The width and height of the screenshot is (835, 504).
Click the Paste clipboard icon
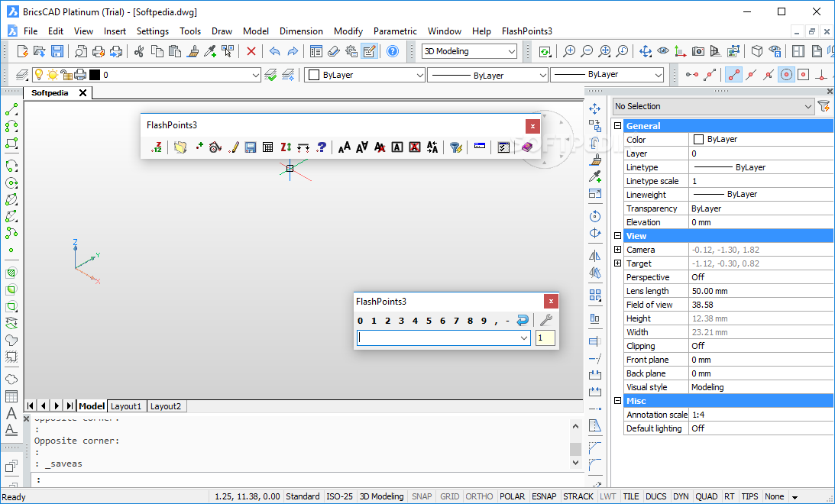[x=175, y=51]
